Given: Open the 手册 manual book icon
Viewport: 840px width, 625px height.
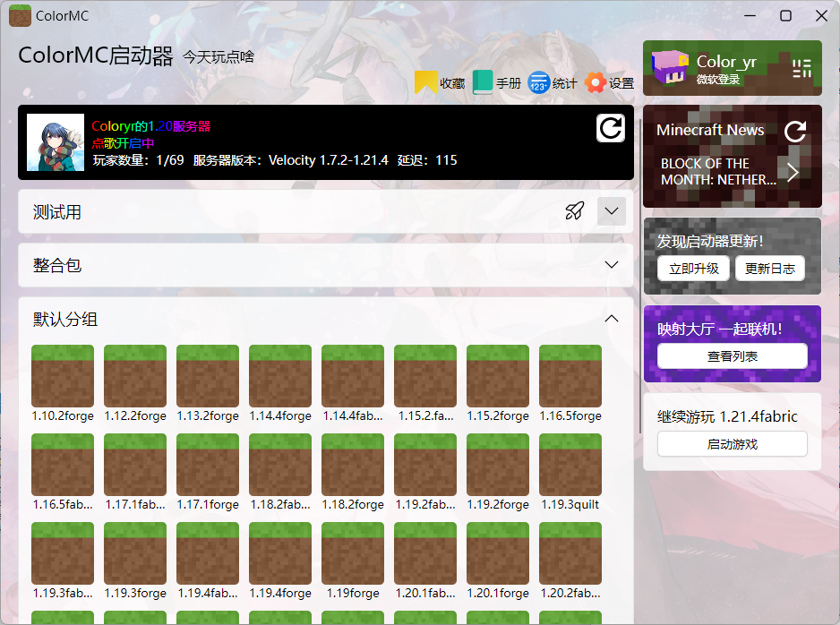Looking at the screenshot, I should pyautogui.click(x=484, y=83).
